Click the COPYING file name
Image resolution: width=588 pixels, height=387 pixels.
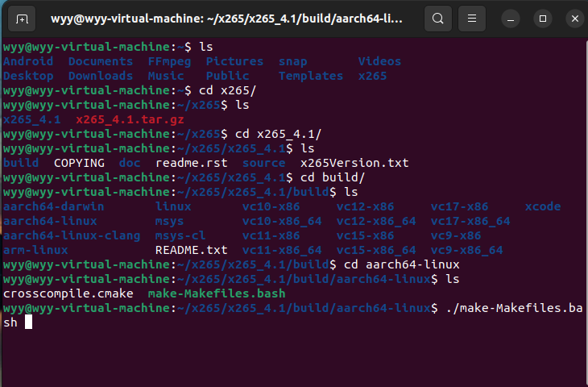(79, 163)
